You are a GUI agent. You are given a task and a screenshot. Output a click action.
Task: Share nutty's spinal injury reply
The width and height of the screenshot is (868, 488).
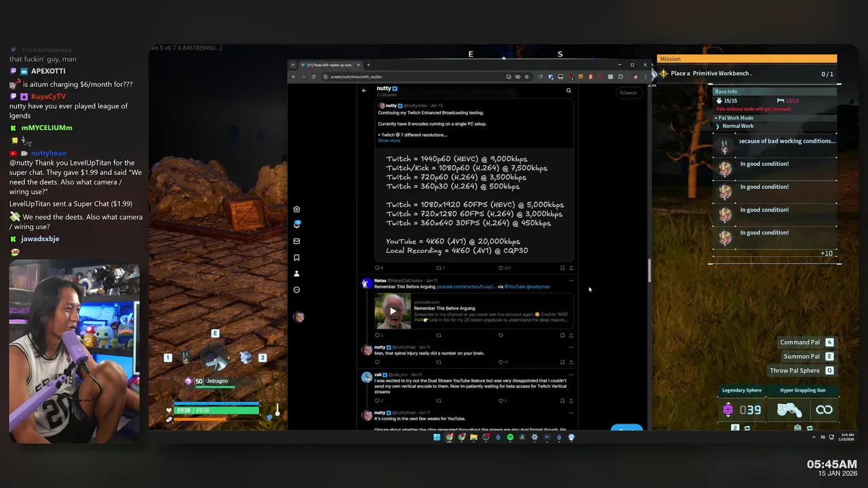pyautogui.click(x=571, y=362)
